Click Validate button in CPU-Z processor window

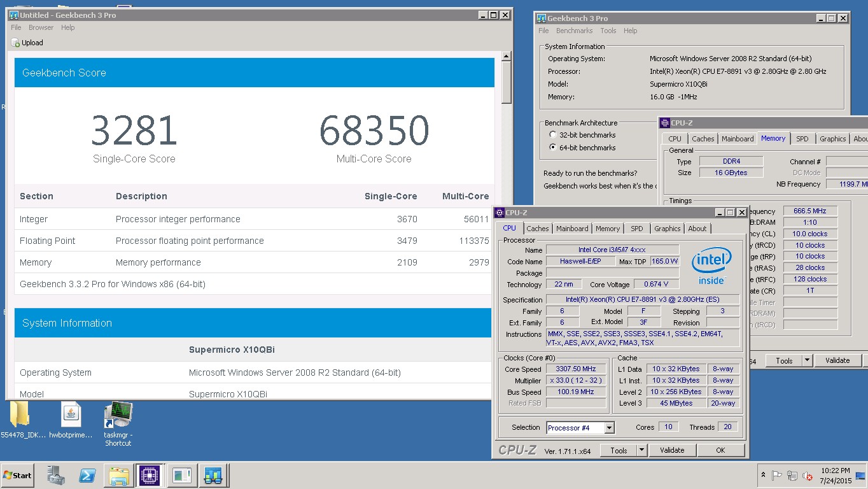click(672, 450)
